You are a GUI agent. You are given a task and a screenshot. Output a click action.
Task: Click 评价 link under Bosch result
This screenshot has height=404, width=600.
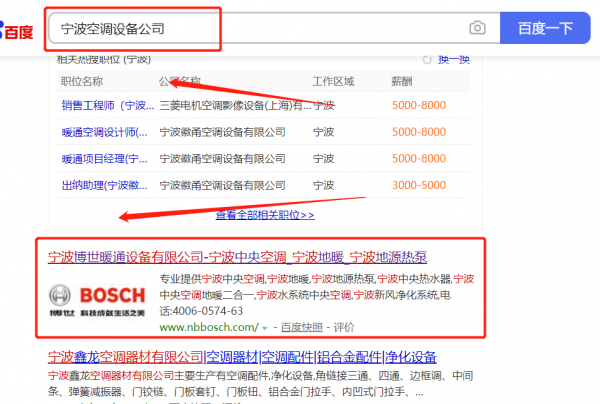click(344, 327)
